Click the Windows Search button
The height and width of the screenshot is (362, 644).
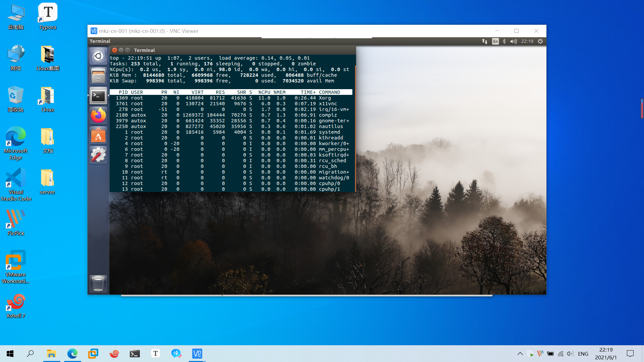pyautogui.click(x=31, y=354)
